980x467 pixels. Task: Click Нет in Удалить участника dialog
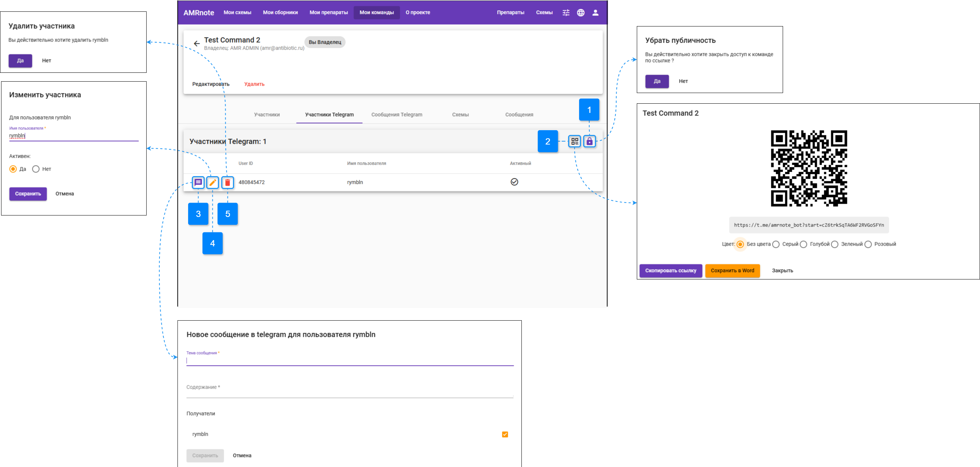click(x=46, y=61)
